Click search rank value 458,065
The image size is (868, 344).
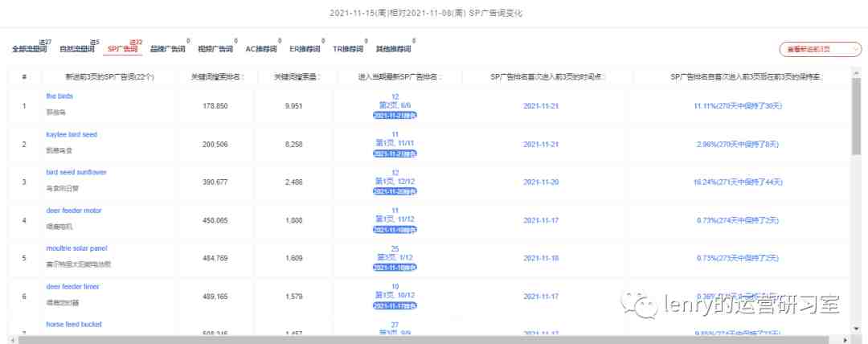216,220
